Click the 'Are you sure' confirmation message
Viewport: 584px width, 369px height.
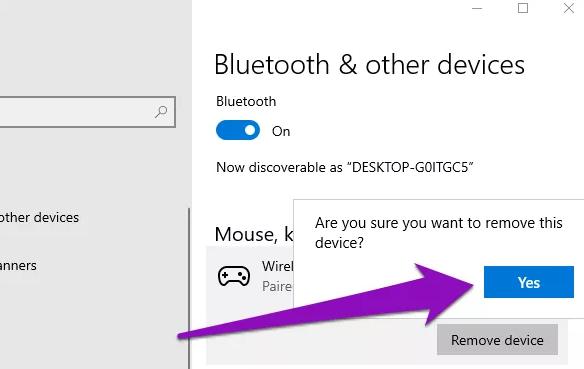click(x=439, y=233)
